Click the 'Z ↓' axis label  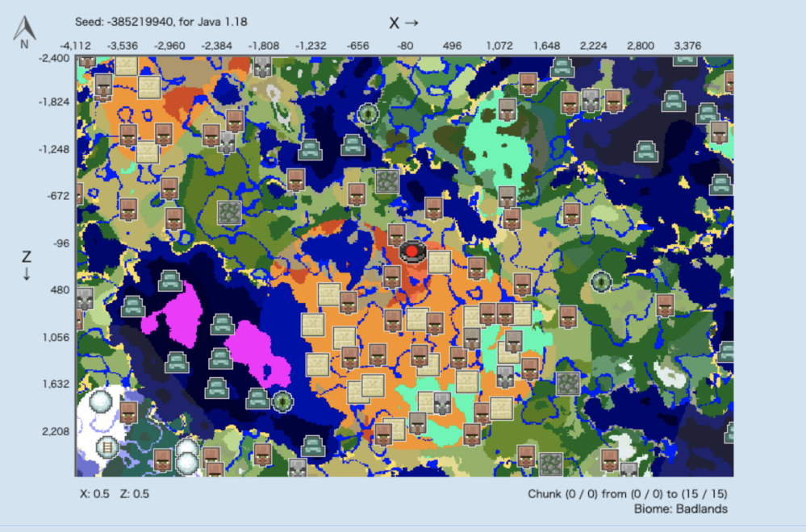point(26,265)
